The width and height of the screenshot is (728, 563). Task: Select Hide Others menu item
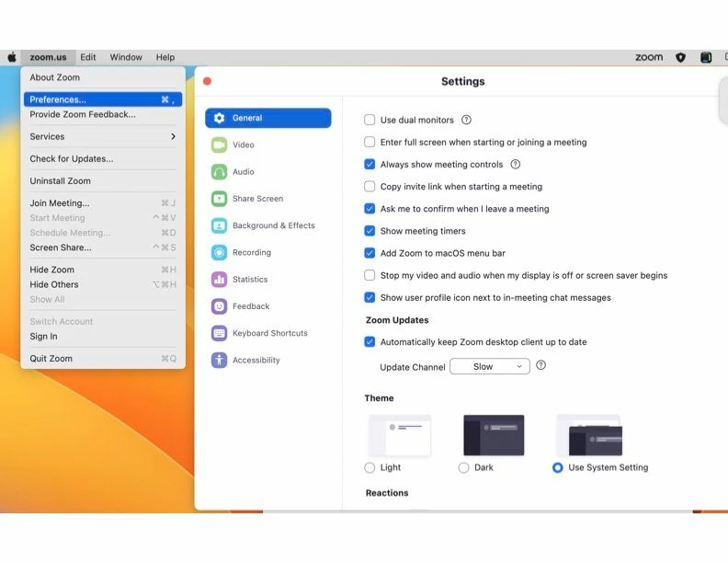tap(103, 285)
